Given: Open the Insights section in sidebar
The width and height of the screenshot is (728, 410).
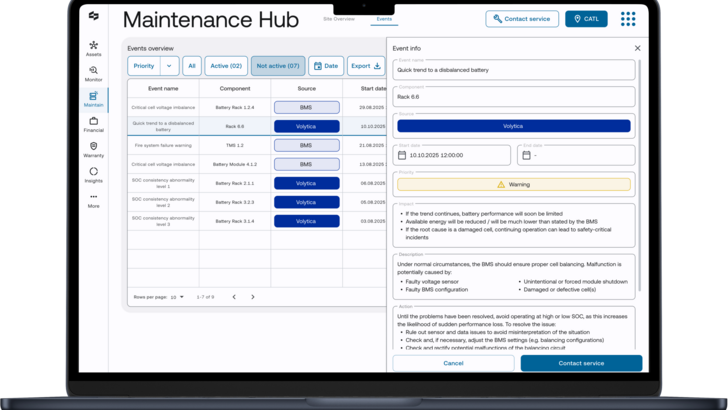Looking at the screenshot, I should (93, 175).
